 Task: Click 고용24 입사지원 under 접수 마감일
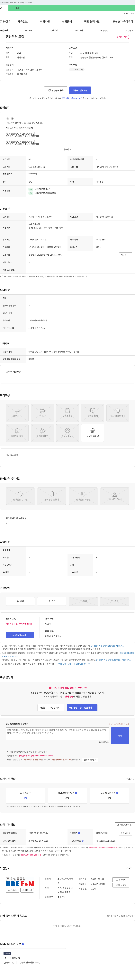[x=20, y=635]
